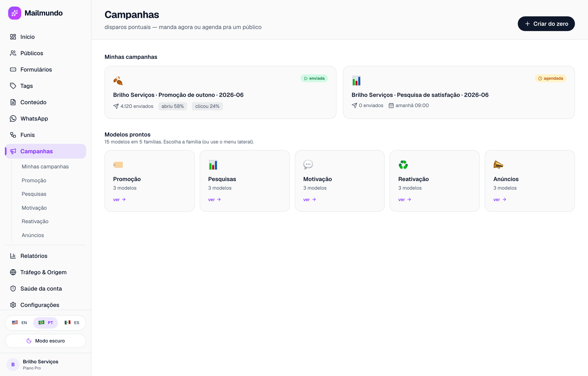The height and width of the screenshot is (376, 588).
Task: Click the Campanhas megaphone icon
Action: 13,151
